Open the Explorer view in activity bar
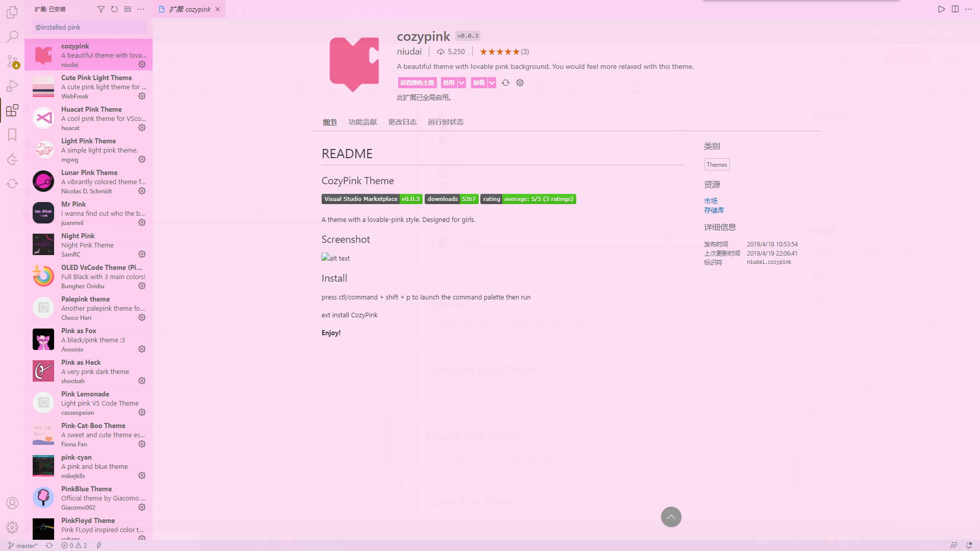Image resolution: width=980 pixels, height=551 pixels. point(12,12)
